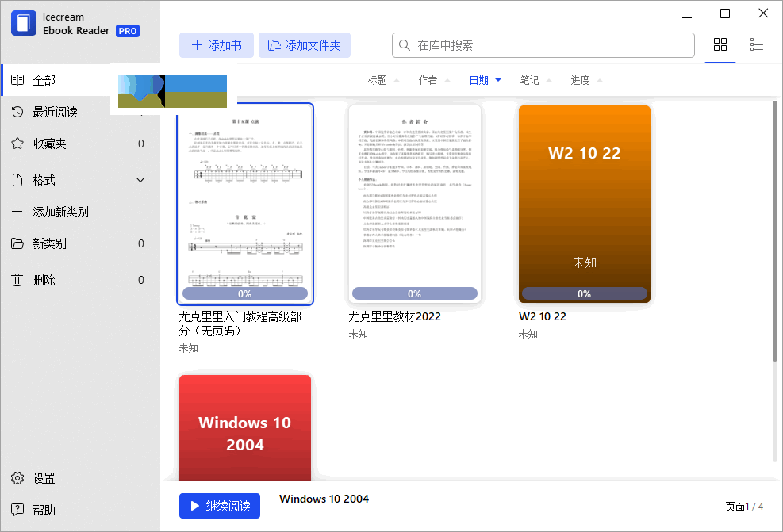Click the 添加文件夹 add folder button
The width and height of the screenshot is (783, 532).
coord(304,45)
